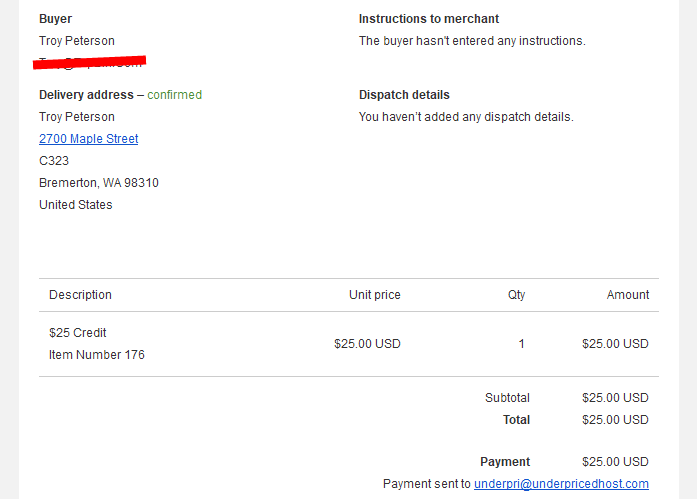The image size is (697, 499).
Task: Select the buyer name Troy Peterson
Action: click(x=77, y=41)
